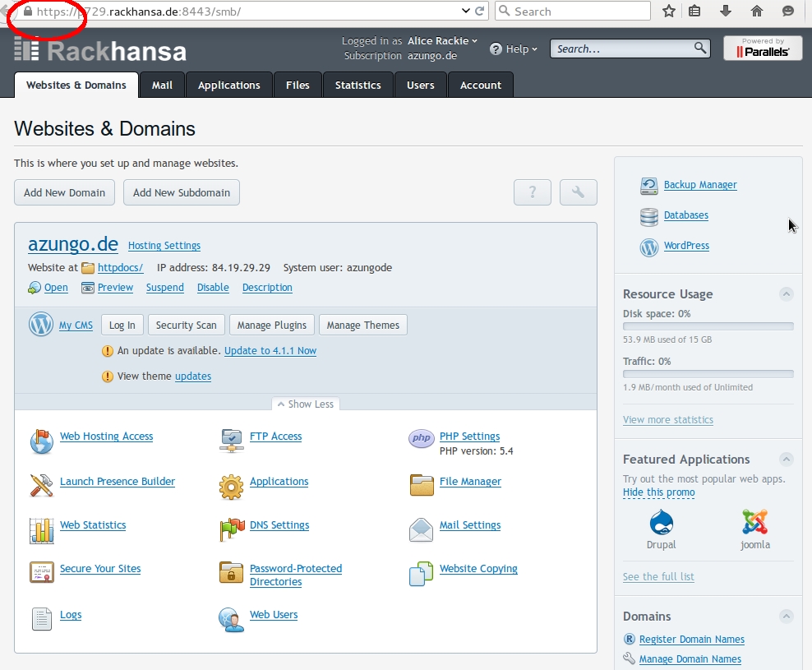Open the httpdocs/ folder link

click(x=120, y=268)
